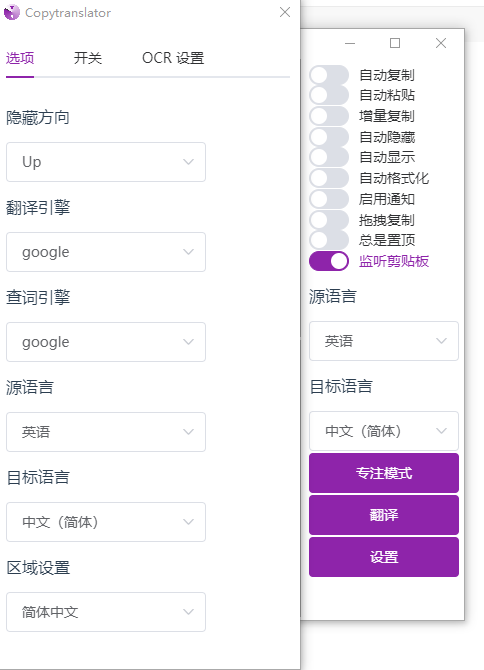The height and width of the screenshot is (670, 484).
Task: Turn off the 监听剪贴板 switch
Action: pos(329,261)
